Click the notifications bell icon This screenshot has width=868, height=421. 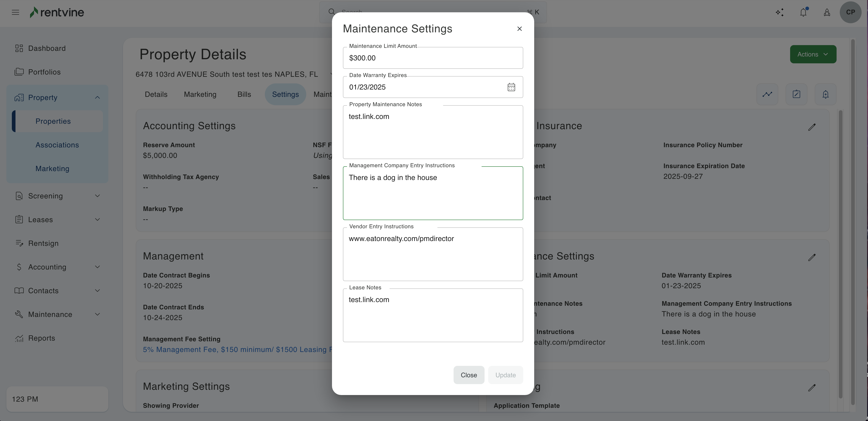[803, 13]
